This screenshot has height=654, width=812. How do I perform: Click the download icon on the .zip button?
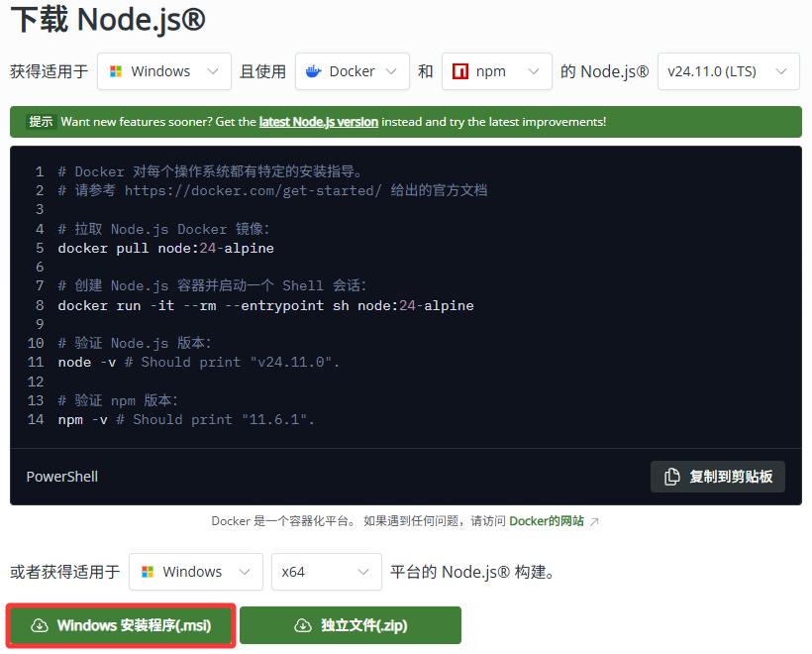[302, 625]
